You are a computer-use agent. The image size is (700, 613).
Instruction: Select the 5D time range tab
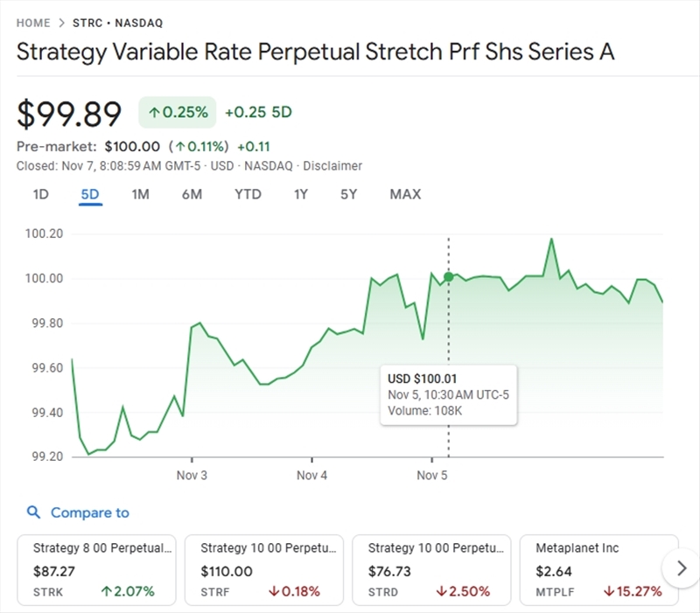pos(90,194)
